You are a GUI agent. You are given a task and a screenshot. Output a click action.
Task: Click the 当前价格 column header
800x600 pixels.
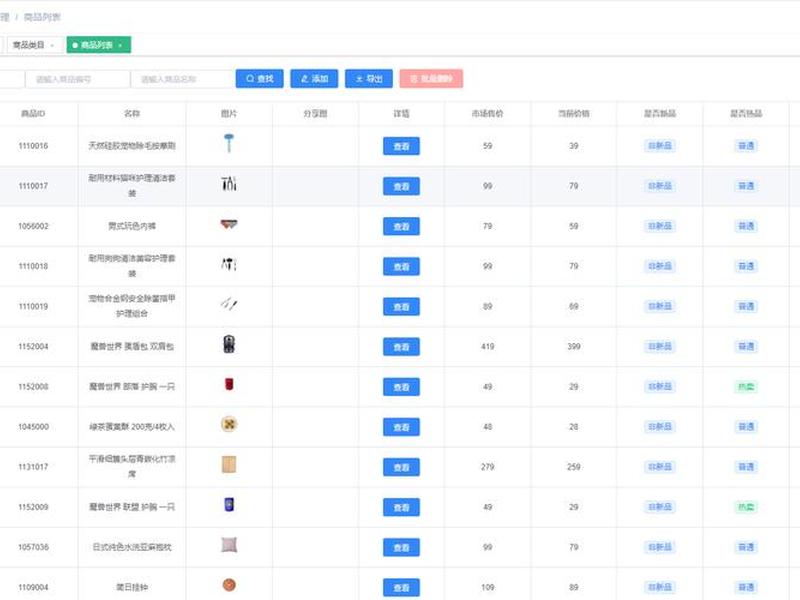coord(573,113)
